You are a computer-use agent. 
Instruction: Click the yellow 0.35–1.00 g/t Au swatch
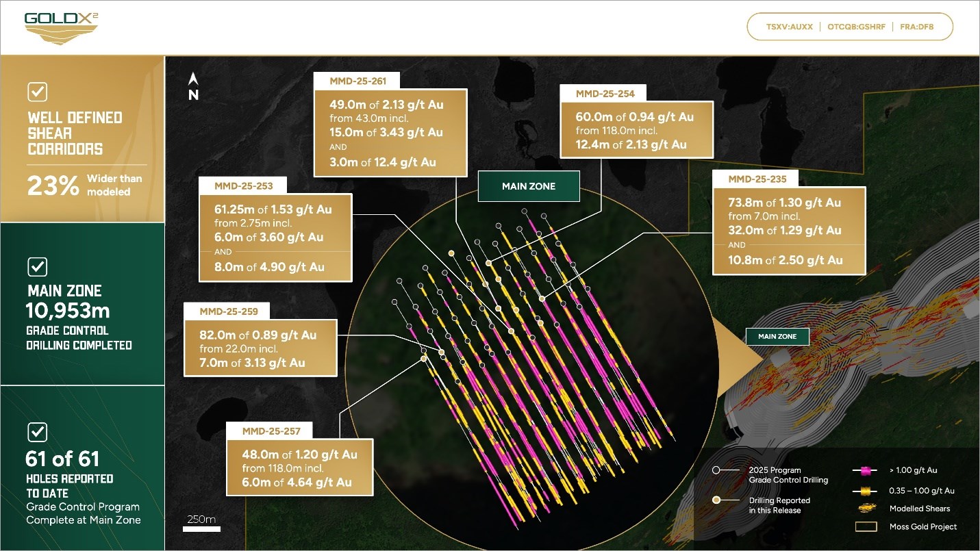click(866, 491)
